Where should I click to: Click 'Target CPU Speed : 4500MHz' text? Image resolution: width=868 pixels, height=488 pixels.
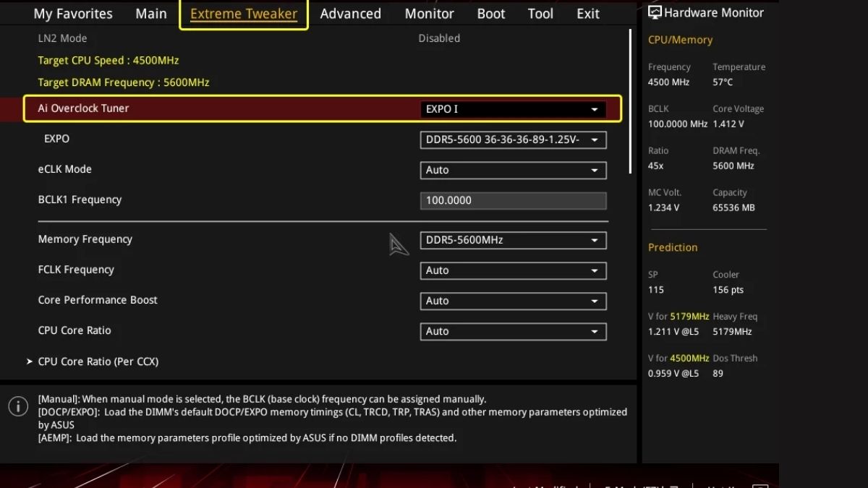109,61
